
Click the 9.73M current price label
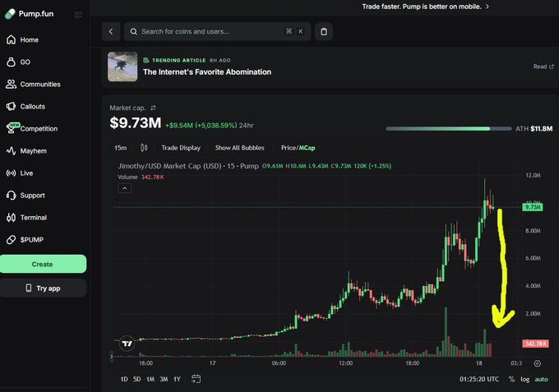tap(533, 207)
